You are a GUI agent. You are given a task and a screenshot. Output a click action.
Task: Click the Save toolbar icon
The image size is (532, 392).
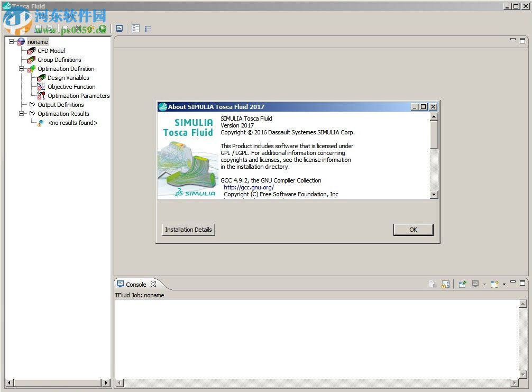38,29
